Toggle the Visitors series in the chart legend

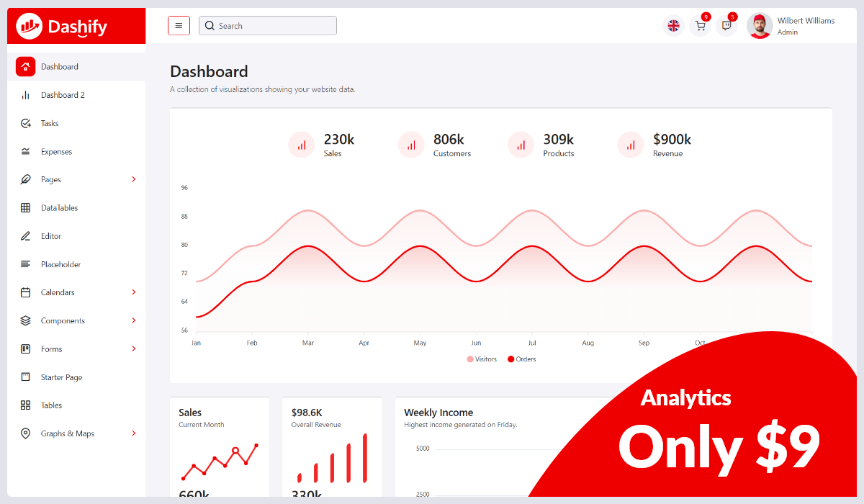coord(481,359)
